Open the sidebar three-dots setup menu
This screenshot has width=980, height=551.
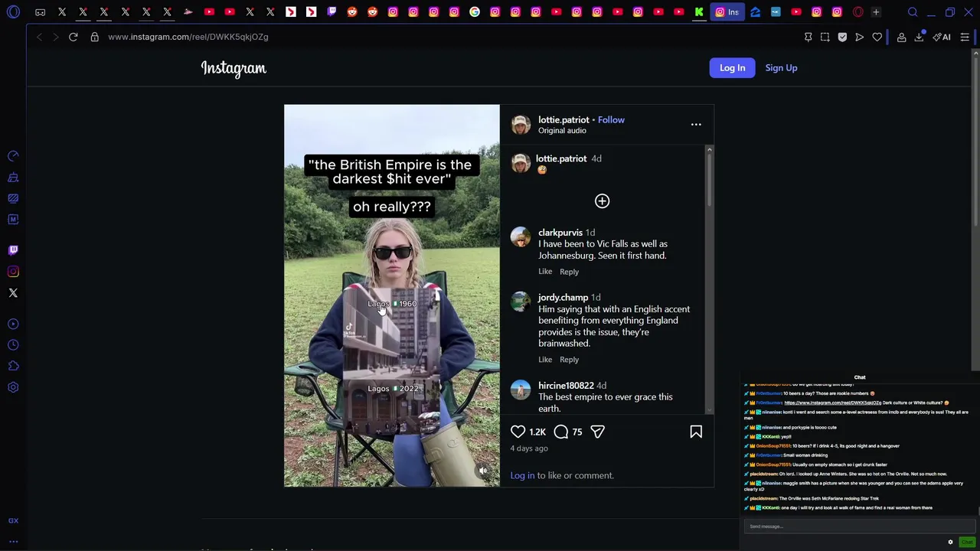point(13,542)
